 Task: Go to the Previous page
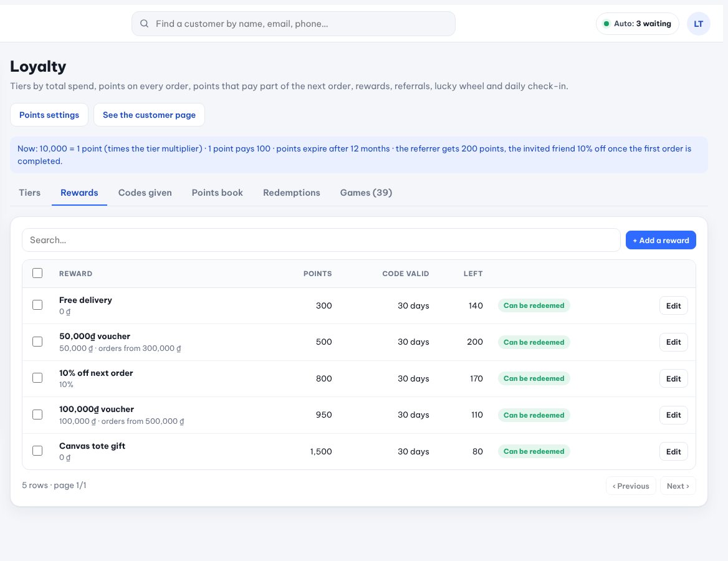click(x=631, y=486)
